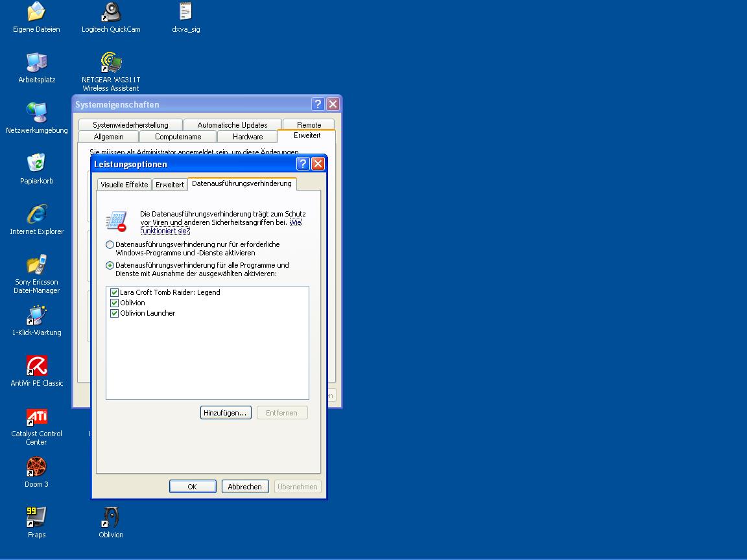Select 'Lara Croft Tomb Raider: Legend' list entry

click(x=170, y=292)
